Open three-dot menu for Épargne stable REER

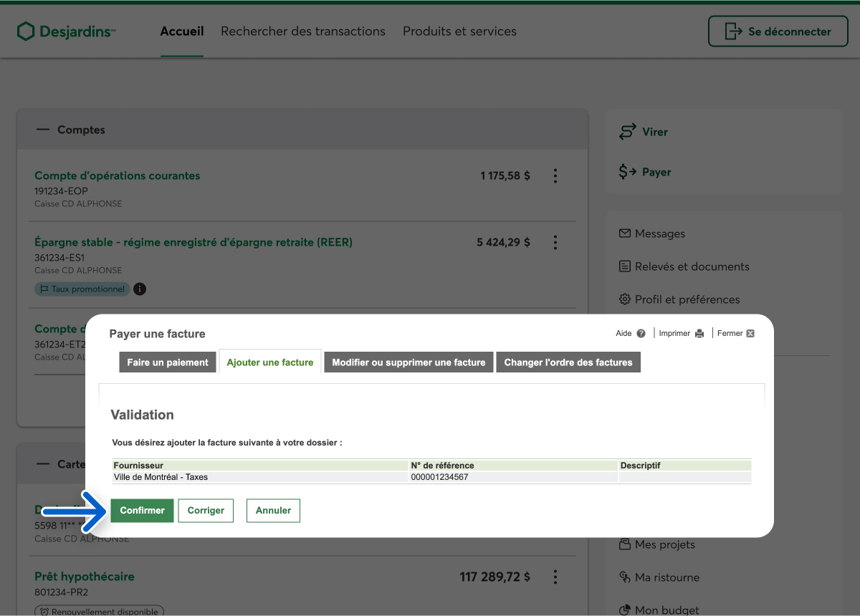pos(555,243)
